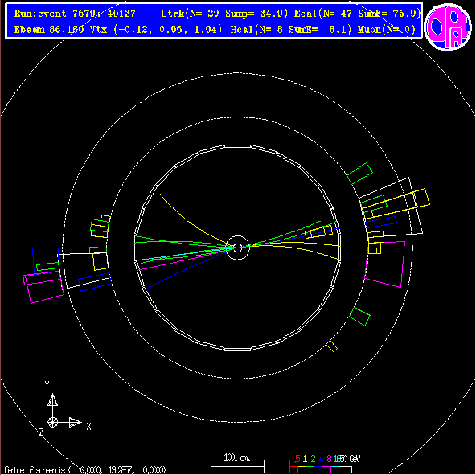476x475 pixels.
Task: Click the OPAL logo in the corner
Action: tap(448, 27)
